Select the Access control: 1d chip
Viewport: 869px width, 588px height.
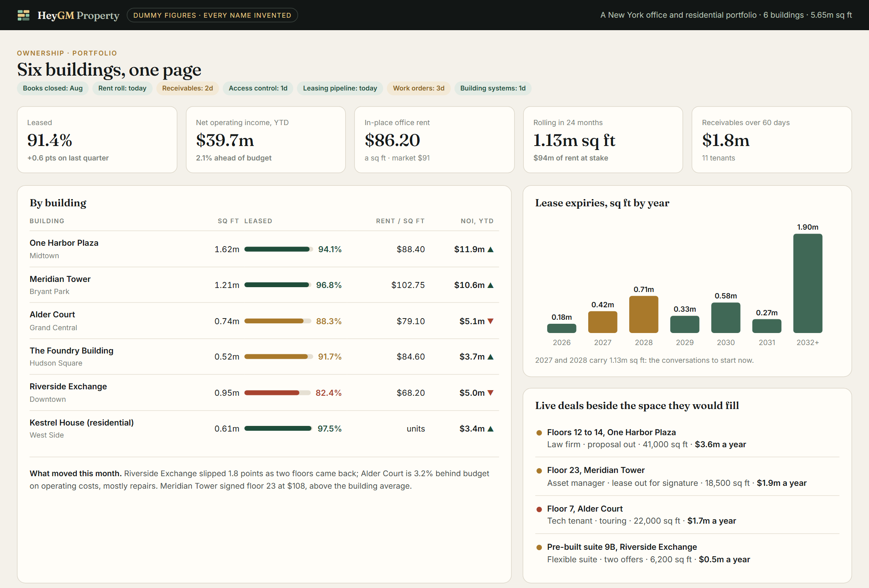tap(258, 88)
